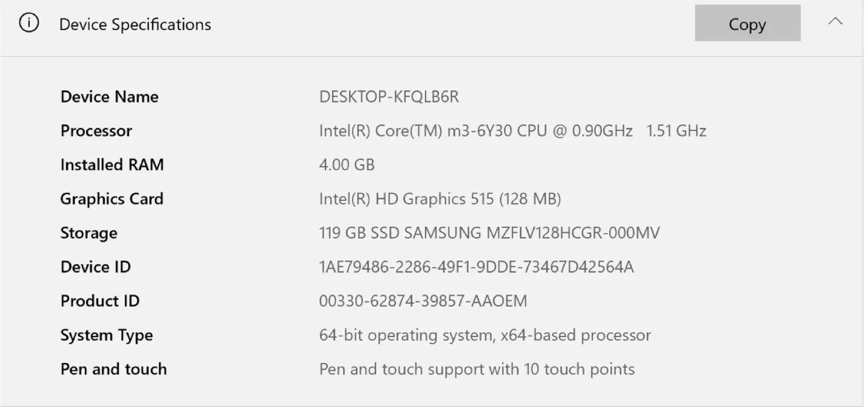Click the Device Name row label
868x407 pixels.
coord(109,96)
